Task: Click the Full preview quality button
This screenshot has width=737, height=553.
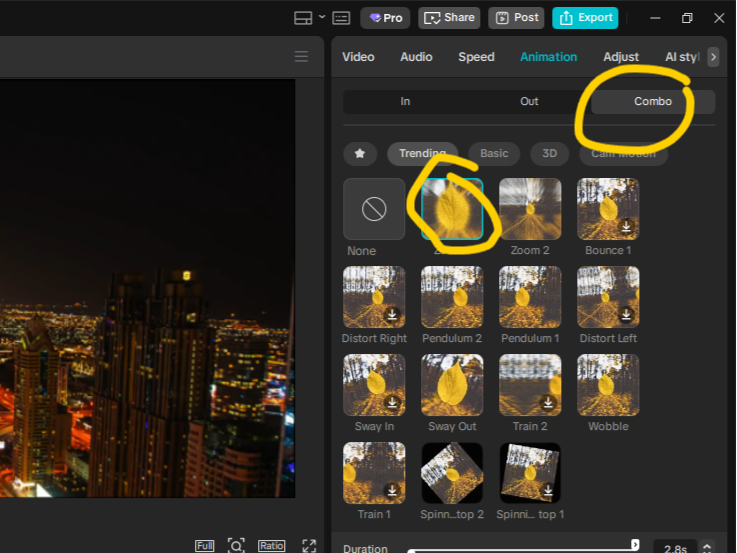Action: (204, 546)
